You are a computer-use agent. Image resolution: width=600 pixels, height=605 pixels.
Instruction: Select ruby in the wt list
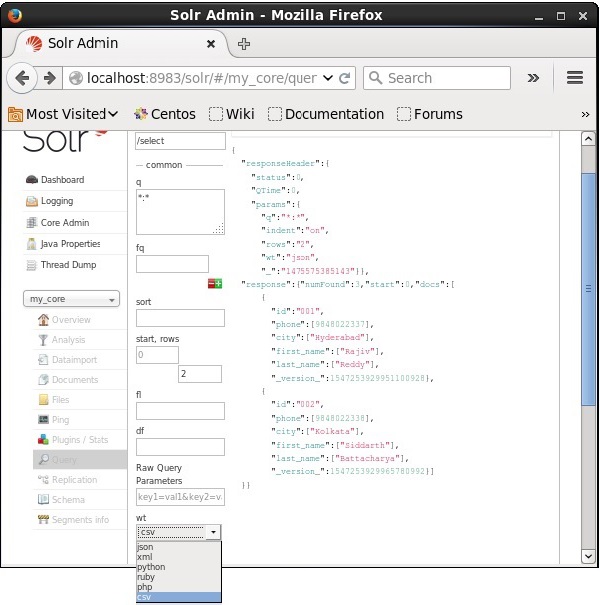[x=179, y=577]
